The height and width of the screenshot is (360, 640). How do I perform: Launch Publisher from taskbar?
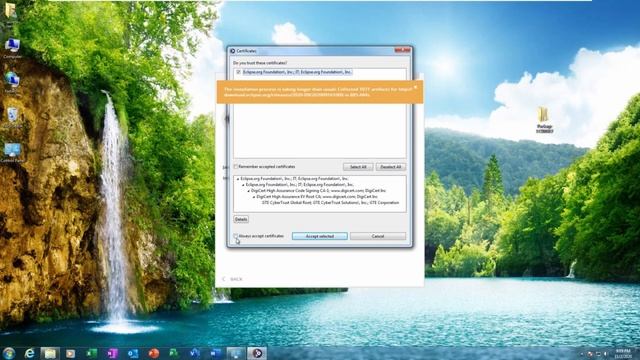point(174,353)
